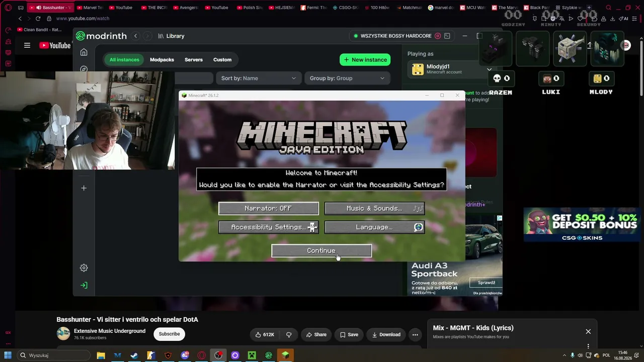The image size is (644, 362).
Task: Close the Mix - MGMT - Kids panel
Action: click(588, 332)
